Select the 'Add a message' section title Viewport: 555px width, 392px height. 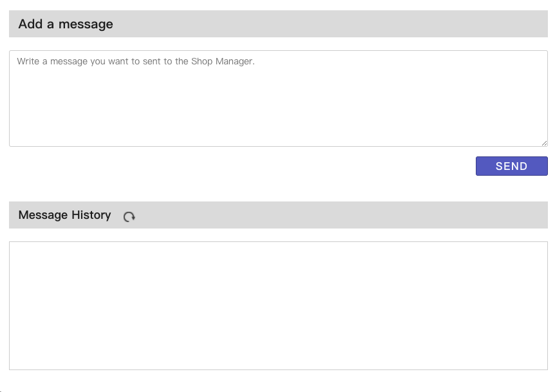pos(66,24)
